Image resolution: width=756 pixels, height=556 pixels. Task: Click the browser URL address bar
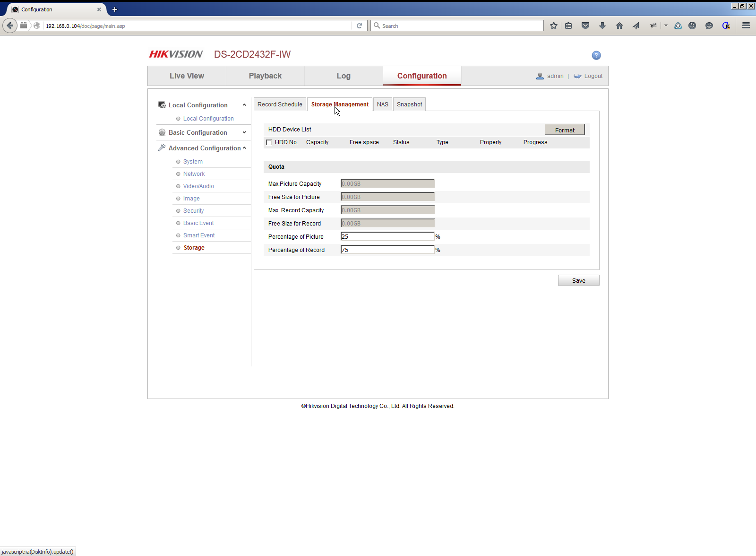198,26
